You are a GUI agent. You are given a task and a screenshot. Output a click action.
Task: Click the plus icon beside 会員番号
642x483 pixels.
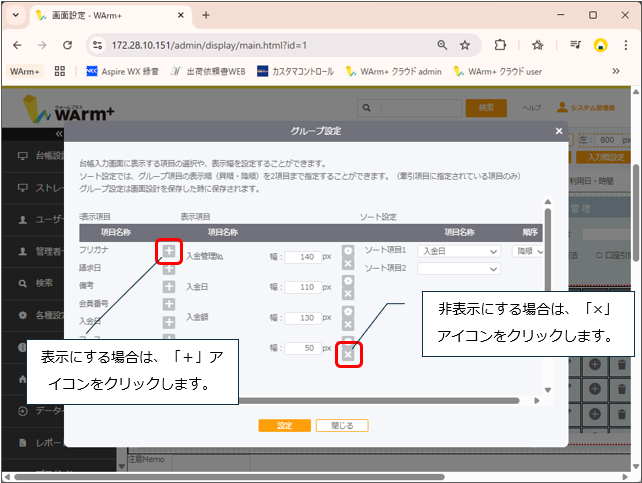tap(169, 303)
